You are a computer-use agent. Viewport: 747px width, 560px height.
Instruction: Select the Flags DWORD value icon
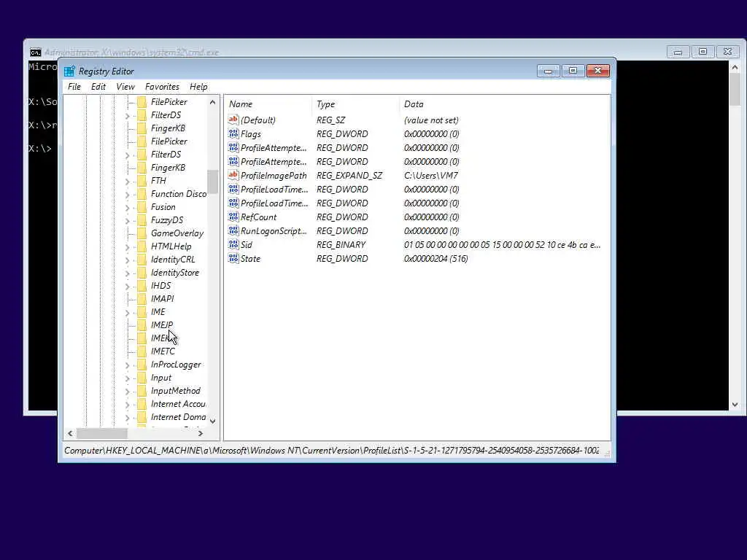pos(233,133)
